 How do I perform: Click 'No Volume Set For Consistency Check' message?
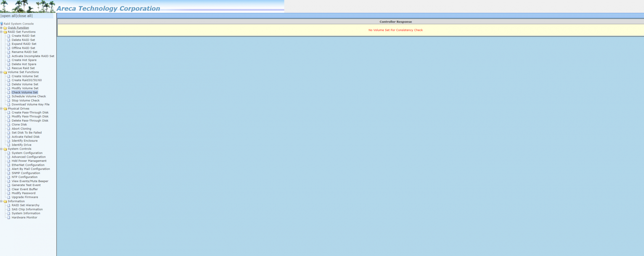click(x=395, y=30)
